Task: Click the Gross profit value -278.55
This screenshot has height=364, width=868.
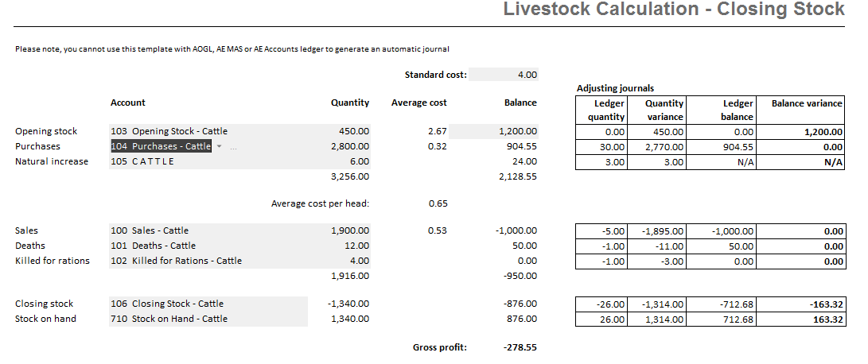Action: pos(520,347)
